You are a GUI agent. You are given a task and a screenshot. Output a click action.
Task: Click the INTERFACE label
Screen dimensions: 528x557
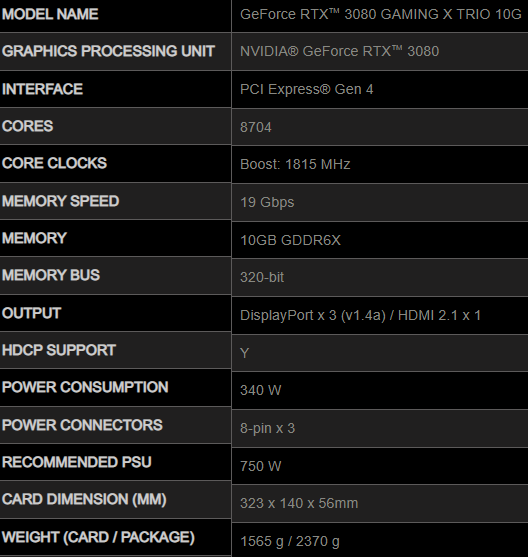(42, 89)
